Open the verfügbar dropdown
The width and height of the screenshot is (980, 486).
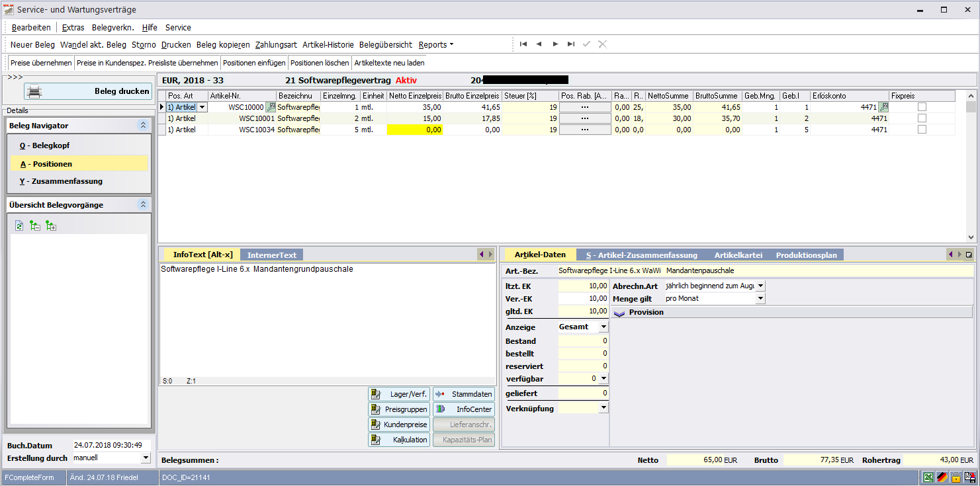[603, 378]
